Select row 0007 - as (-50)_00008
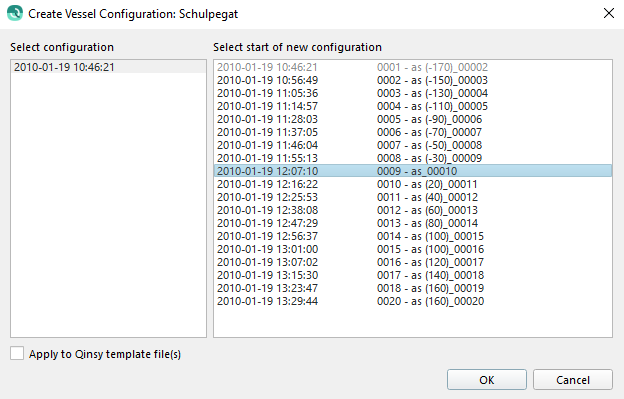The height and width of the screenshot is (399, 624). [413, 145]
